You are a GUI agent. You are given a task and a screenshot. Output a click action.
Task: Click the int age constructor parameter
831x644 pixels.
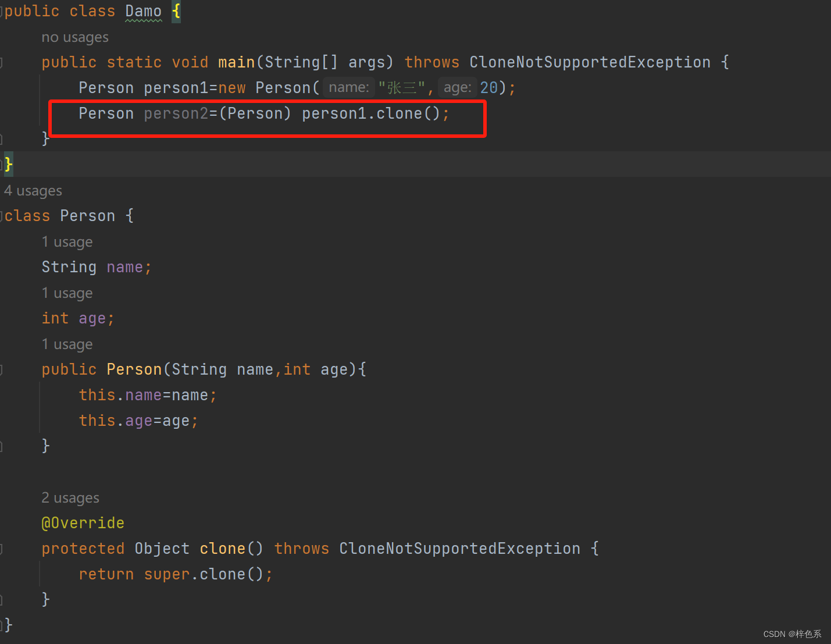tap(316, 369)
